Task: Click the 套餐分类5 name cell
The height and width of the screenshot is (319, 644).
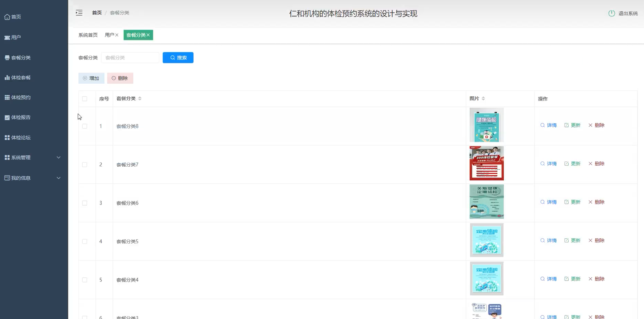Action: 289,241
